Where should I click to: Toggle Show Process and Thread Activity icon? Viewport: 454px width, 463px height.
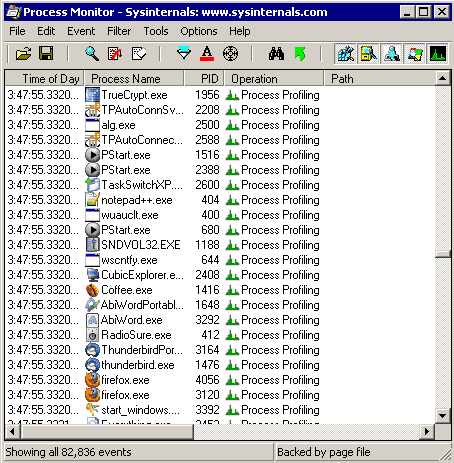(x=415, y=53)
